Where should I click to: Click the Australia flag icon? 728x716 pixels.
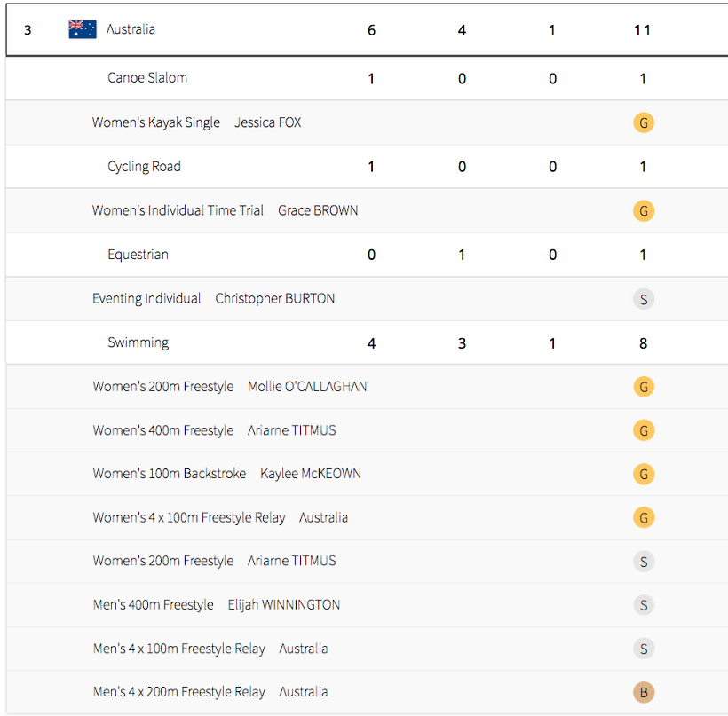point(83,29)
